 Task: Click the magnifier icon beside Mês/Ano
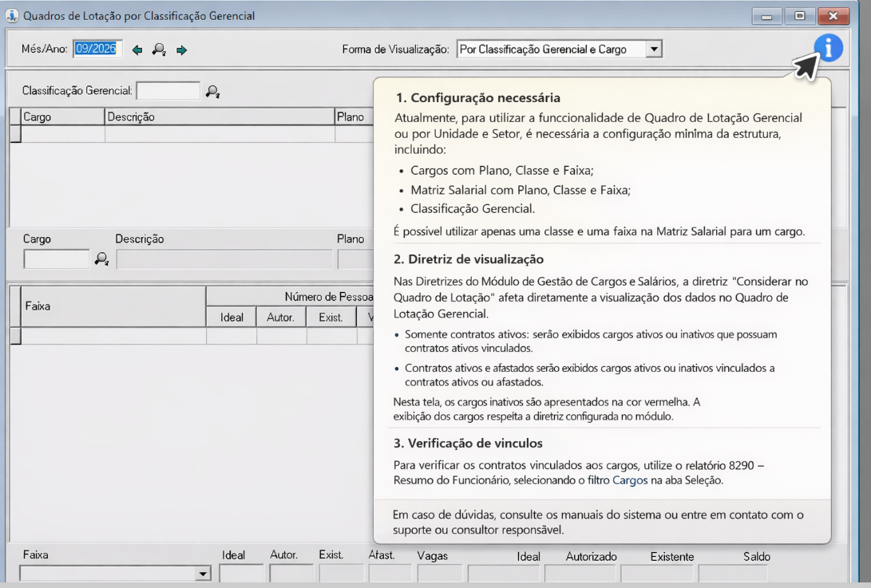pos(159,50)
